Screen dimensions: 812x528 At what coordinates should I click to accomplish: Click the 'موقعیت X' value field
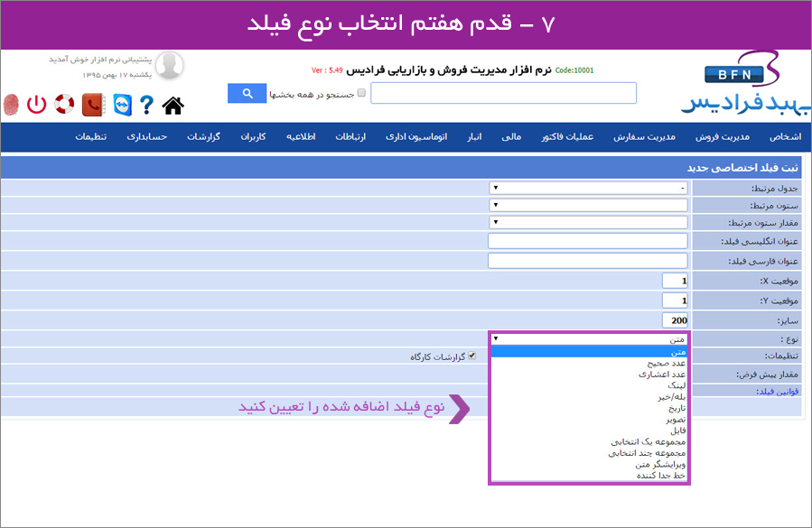click(675, 281)
